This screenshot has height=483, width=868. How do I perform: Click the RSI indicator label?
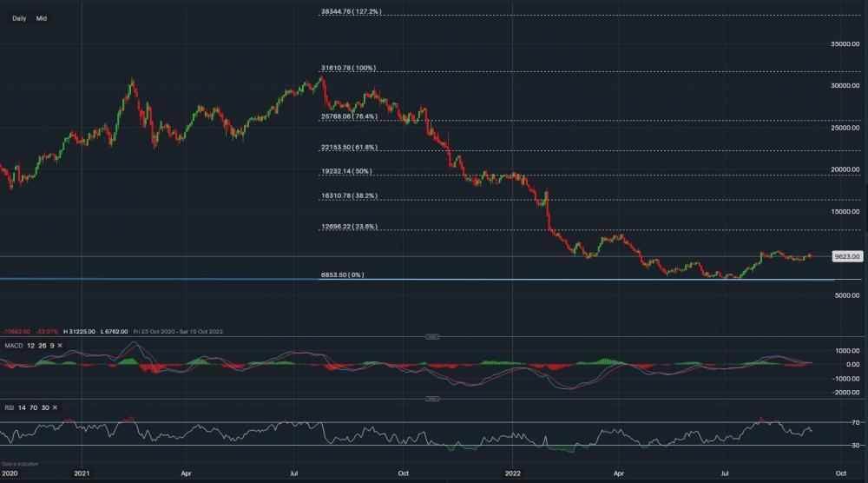tap(10, 407)
